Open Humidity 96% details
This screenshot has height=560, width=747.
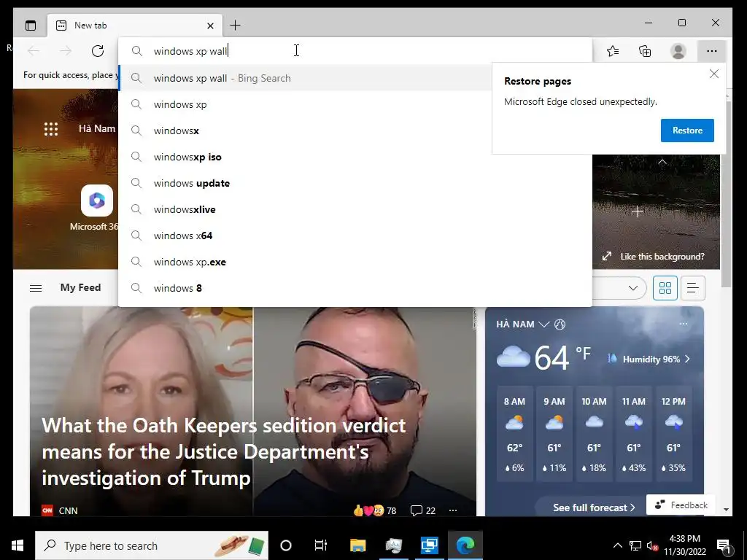[x=649, y=359]
